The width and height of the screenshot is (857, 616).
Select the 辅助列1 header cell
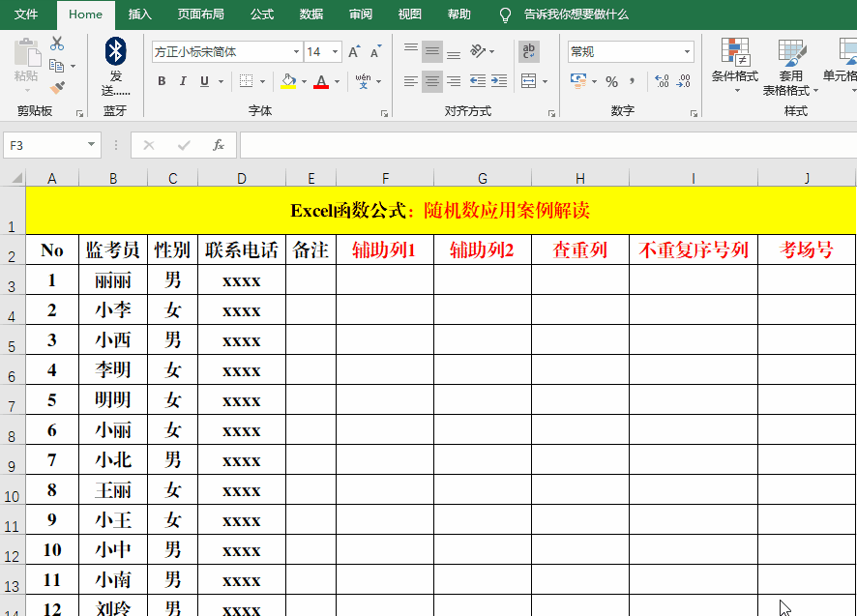(x=385, y=250)
